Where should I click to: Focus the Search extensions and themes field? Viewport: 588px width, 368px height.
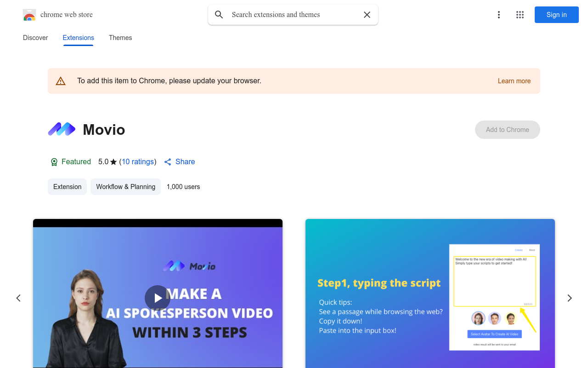[x=293, y=15]
